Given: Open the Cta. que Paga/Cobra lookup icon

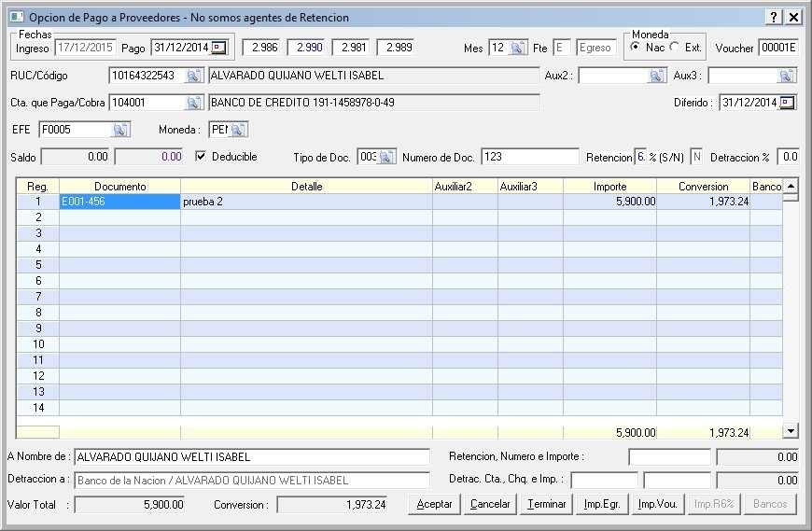Looking at the screenshot, I should [194, 103].
